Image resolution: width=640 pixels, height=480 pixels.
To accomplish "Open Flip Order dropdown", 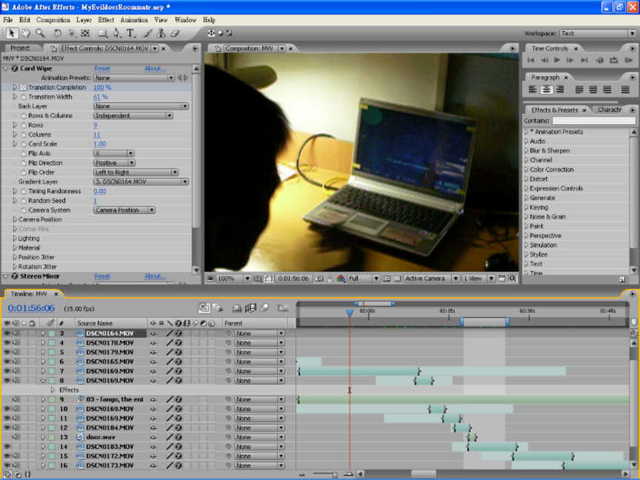I will [136, 172].
